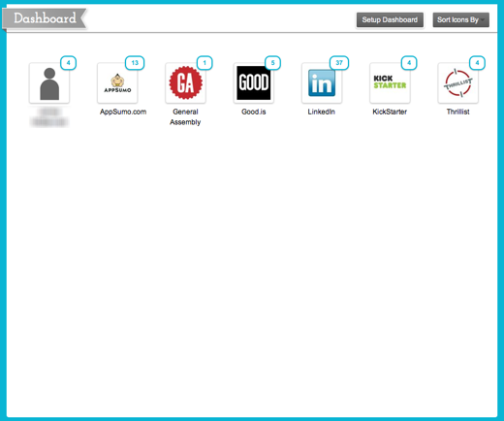Click the 4 badge on Thrillist
The width and height of the screenshot is (504, 421).
click(477, 63)
